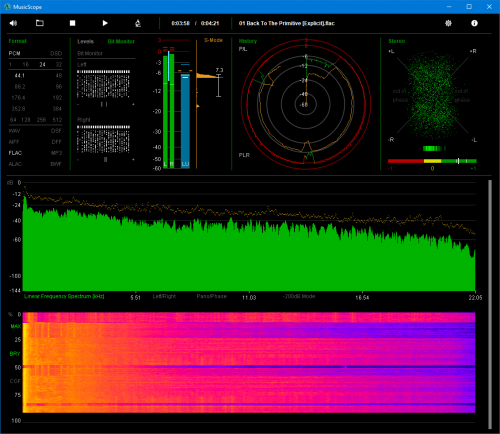Open an audio file with the folder icon

[40, 23]
